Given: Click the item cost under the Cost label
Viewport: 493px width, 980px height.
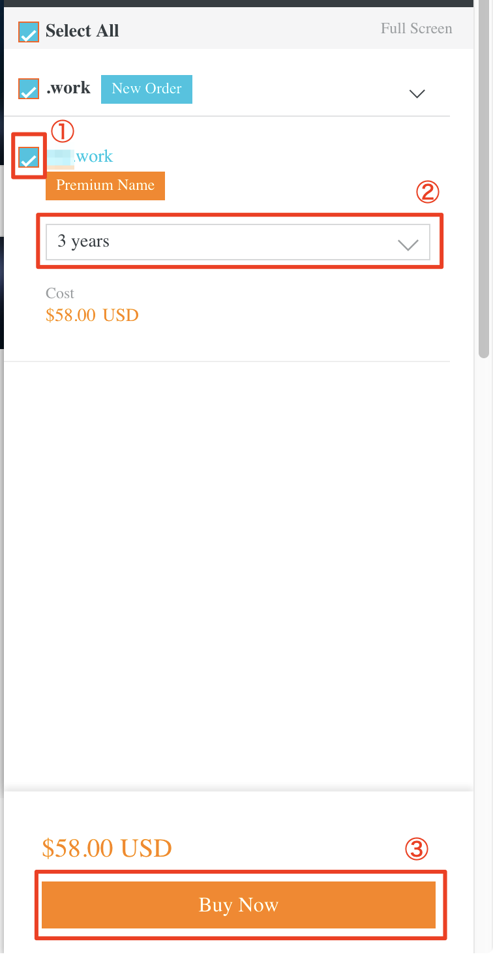Looking at the screenshot, I should click(92, 316).
